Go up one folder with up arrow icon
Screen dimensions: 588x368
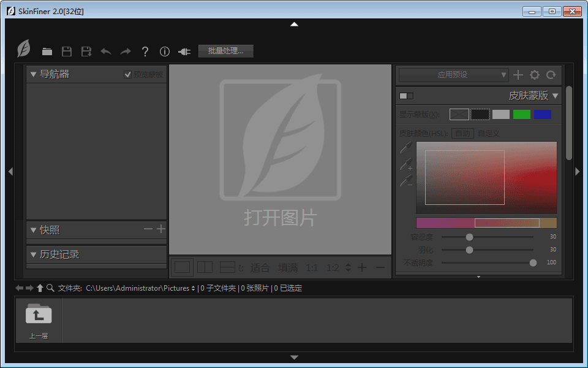coord(40,288)
